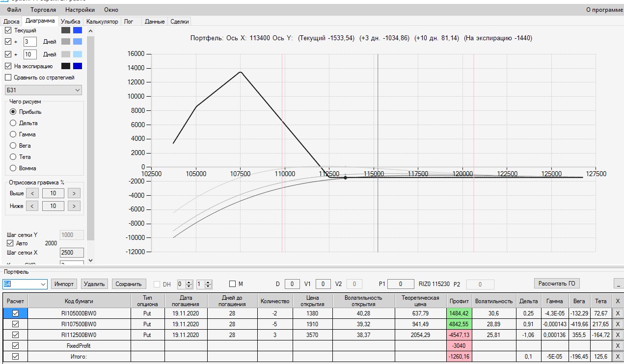
Task: Switch to the Калькулятор tab
Action: click(102, 22)
